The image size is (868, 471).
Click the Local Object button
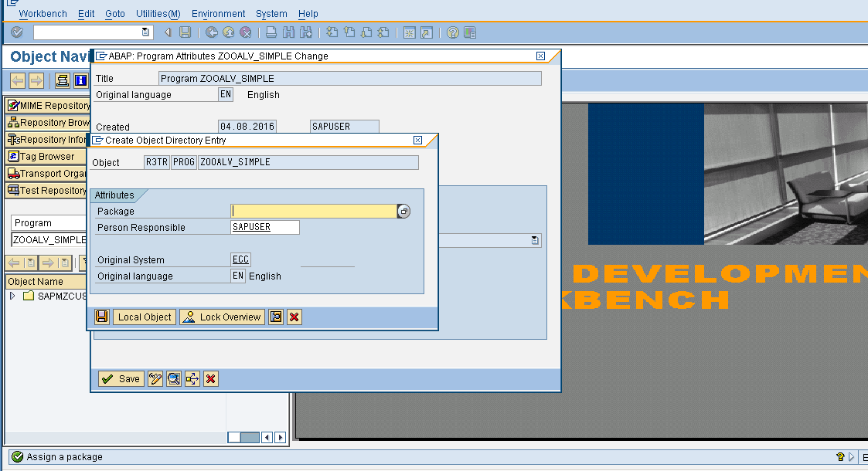point(144,317)
